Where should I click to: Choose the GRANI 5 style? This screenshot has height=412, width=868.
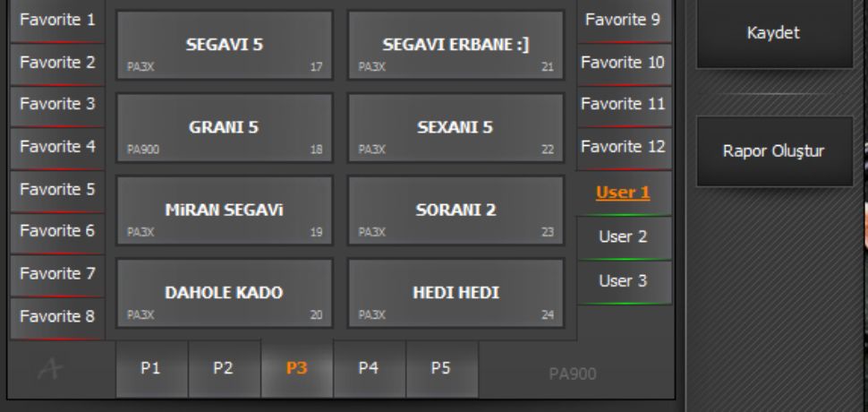pyautogui.click(x=224, y=127)
